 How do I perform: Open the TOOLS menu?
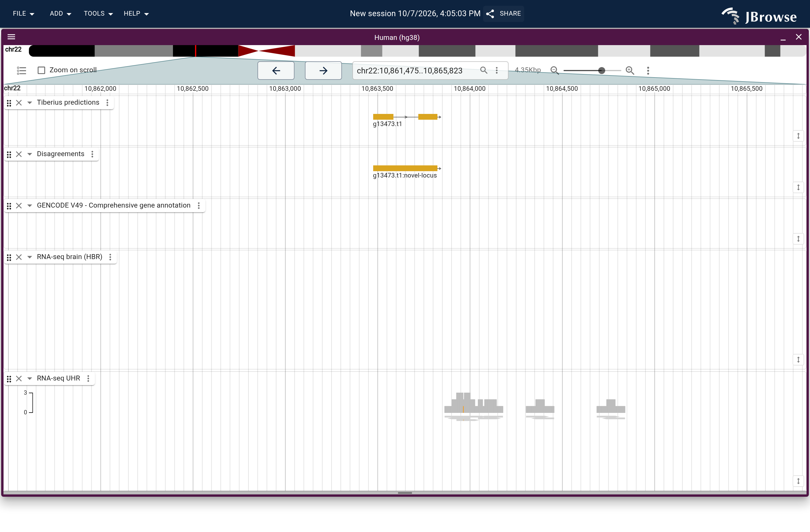click(98, 14)
